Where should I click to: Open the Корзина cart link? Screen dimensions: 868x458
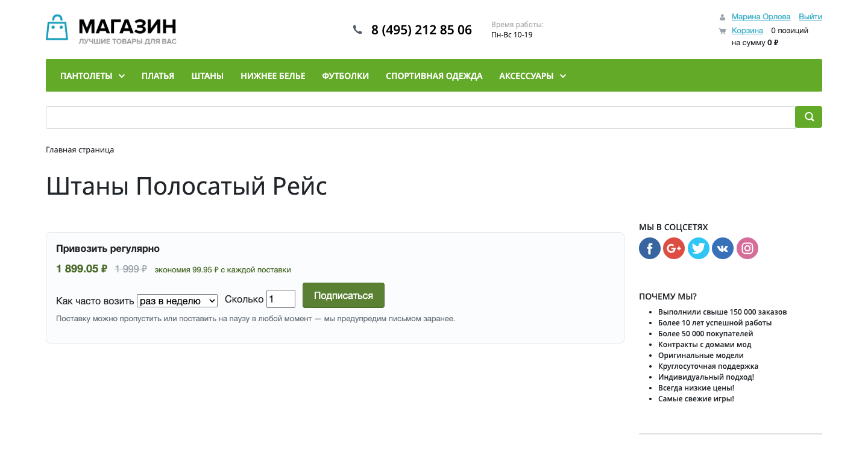coord(747,30)
